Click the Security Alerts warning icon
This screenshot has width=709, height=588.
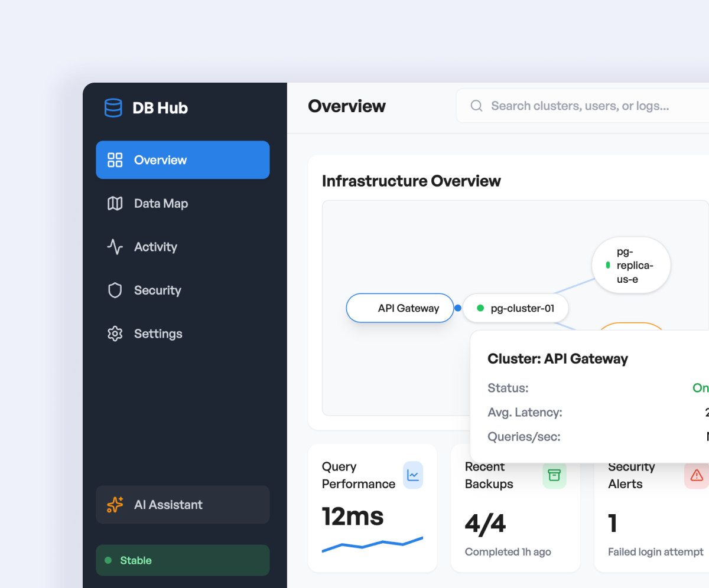[697, 475]
